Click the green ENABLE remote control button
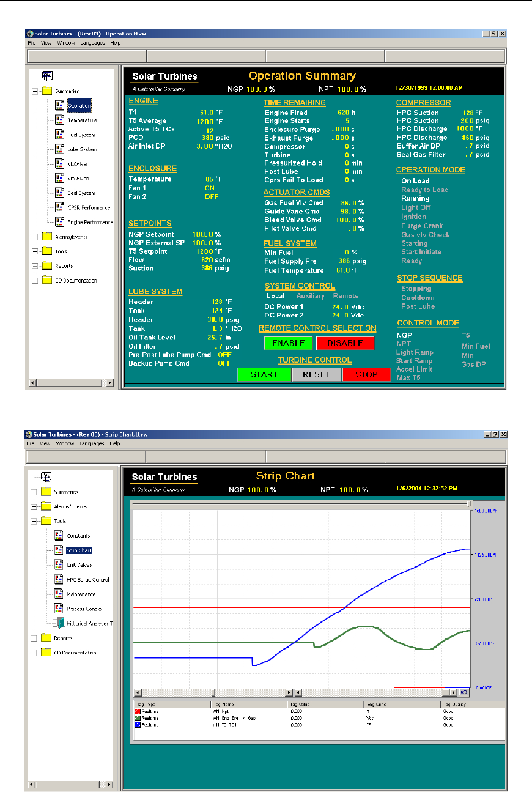The width and height of the screenshot is (532, 792). [289, 343]
